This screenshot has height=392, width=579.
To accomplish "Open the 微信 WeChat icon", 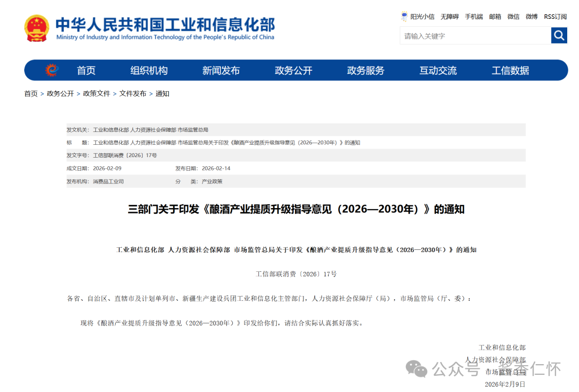I will 513,16.
